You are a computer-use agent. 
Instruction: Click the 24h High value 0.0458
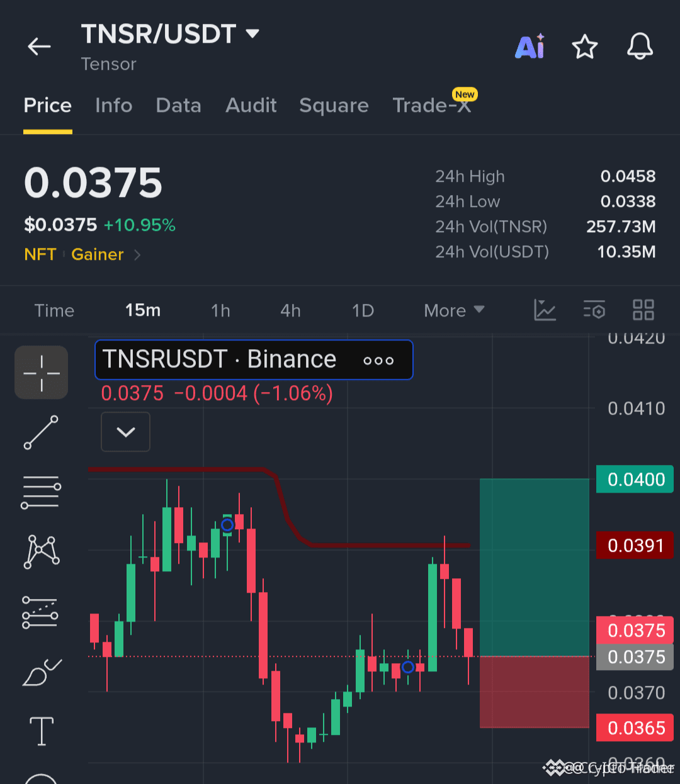point(628,176)
